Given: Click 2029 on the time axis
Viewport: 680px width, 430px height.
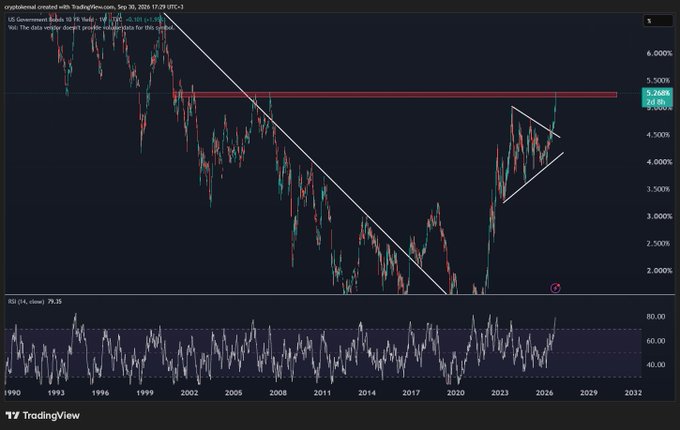Looking at the screenshot, I should (588, 393).
